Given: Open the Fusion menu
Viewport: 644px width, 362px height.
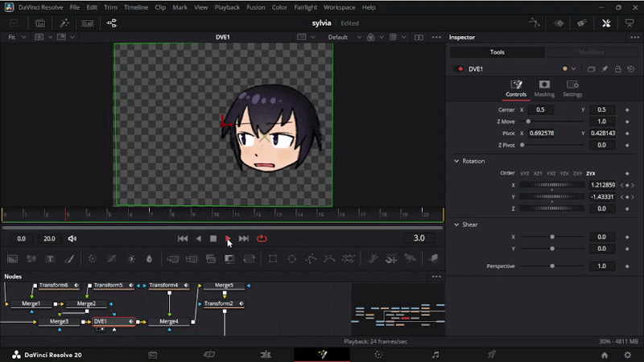Looking at the screenshot, I should click(x=254, y=7).
